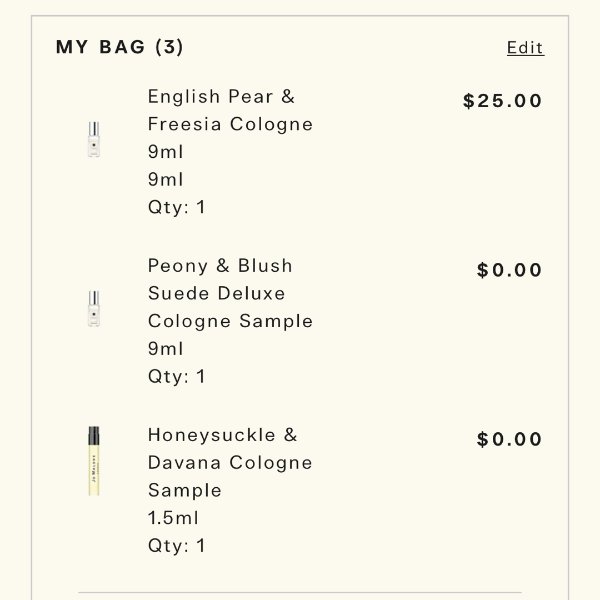Click the 1.5ml size label
This screenshot has height=600, width=600.
click(173, 518)
